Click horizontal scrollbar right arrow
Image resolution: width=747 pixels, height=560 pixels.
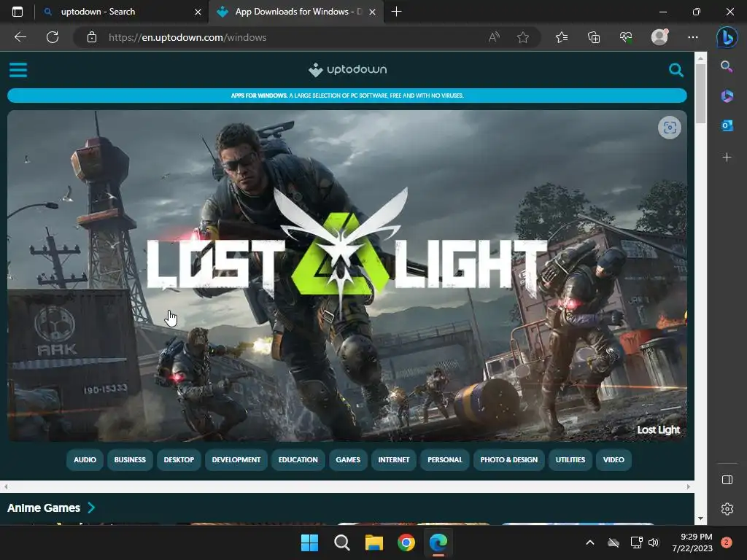[689, 486]
